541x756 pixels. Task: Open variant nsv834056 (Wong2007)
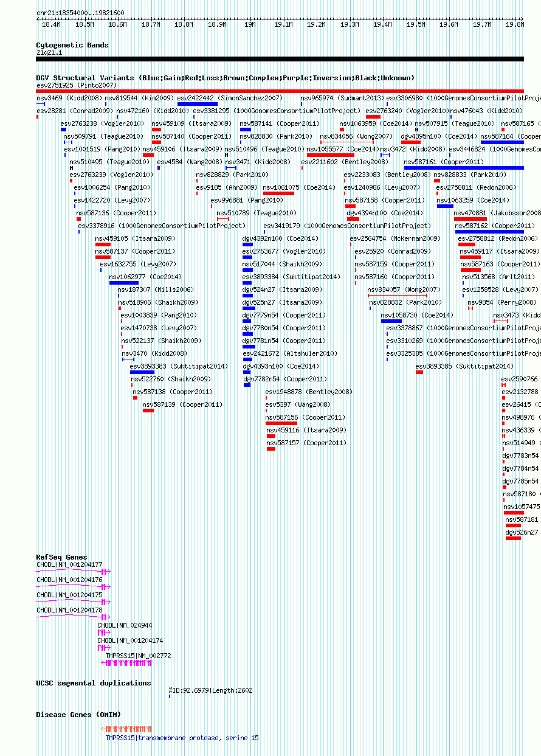click(x=357, y=136)
